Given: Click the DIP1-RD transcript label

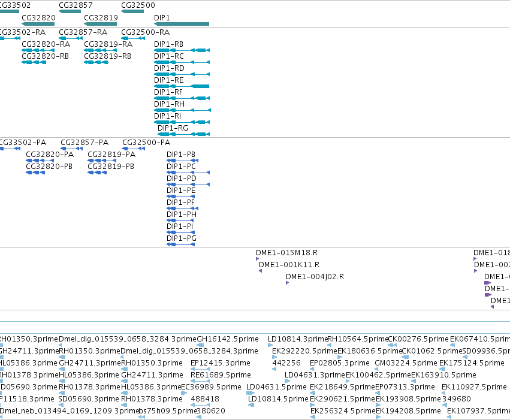Looking at the screenshot, I should pos(169,68).
